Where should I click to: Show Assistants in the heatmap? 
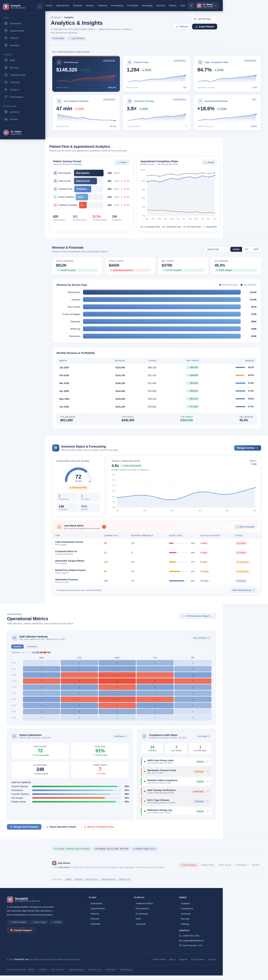click(32, 646)
